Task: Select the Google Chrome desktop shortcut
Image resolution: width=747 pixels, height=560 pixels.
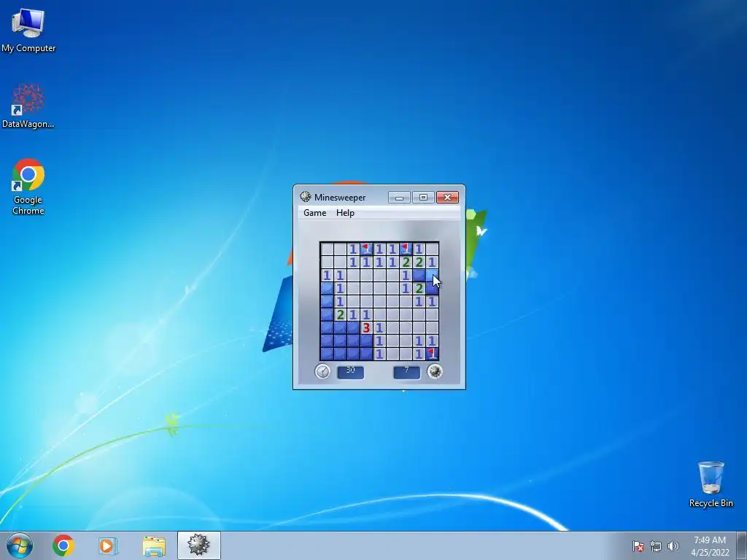Action: click(x=28, y=187)
